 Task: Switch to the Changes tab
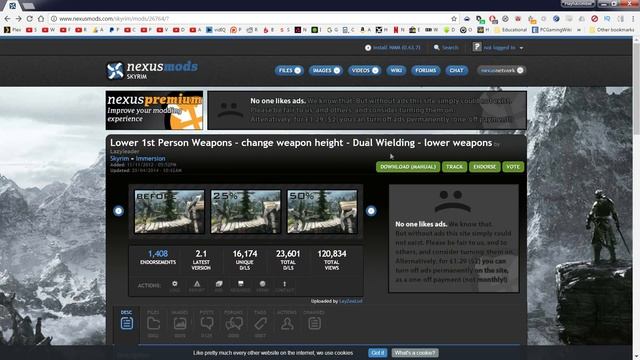(x=314, y=322)
